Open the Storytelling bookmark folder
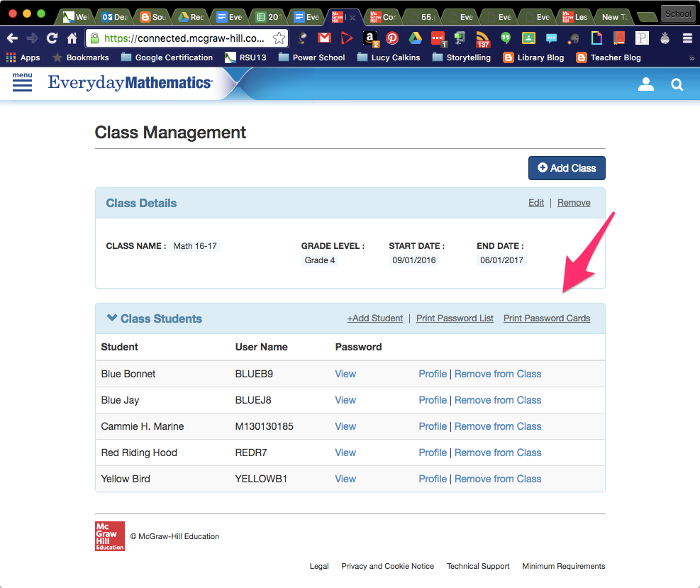Screen dimensions: 700x588 [462, 57]
